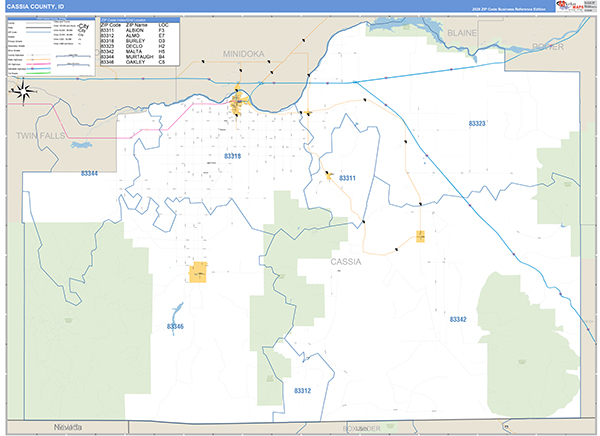Click the 83311 ZIP label on map
This screenshot has height=436, width=600.
click(x=347, y=178)
